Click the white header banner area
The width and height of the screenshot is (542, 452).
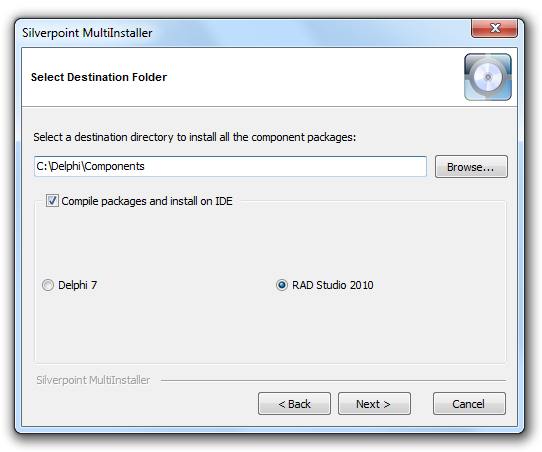(242, 77)
